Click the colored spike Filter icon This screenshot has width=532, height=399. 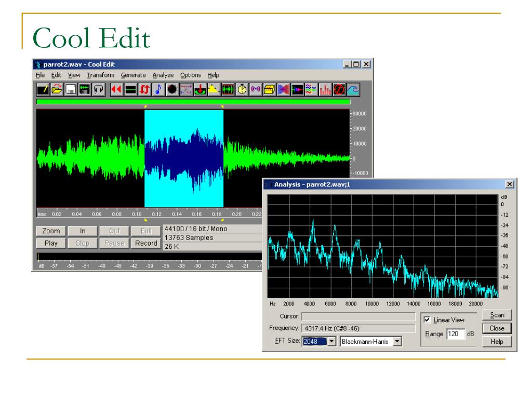point(297,89)
